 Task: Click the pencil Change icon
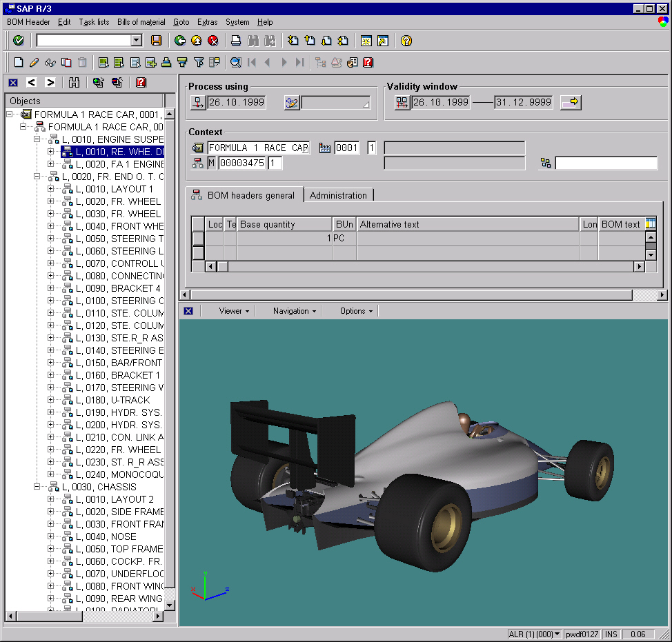point(34,62)
